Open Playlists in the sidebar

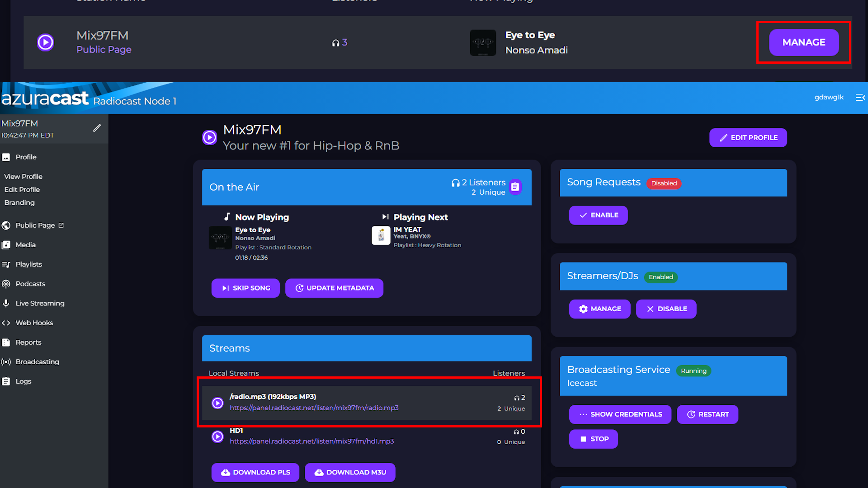click(x=28, y=264)
